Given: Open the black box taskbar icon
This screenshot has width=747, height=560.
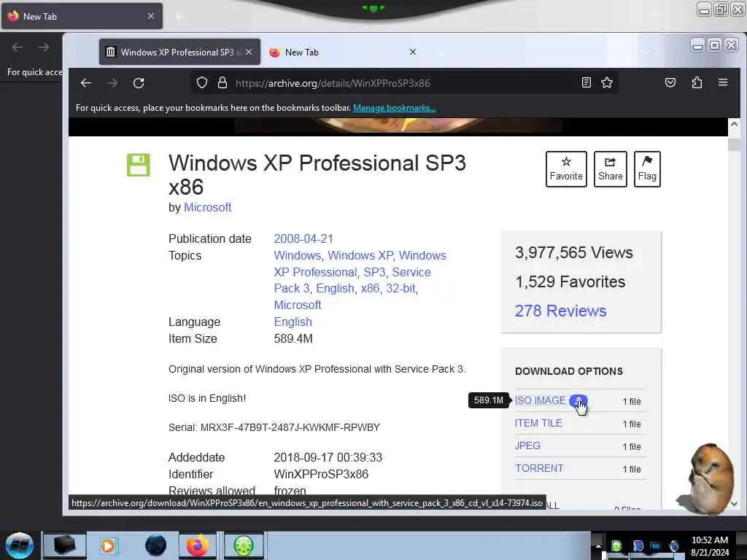Looking at the screenshot, I should coord(65,545).
